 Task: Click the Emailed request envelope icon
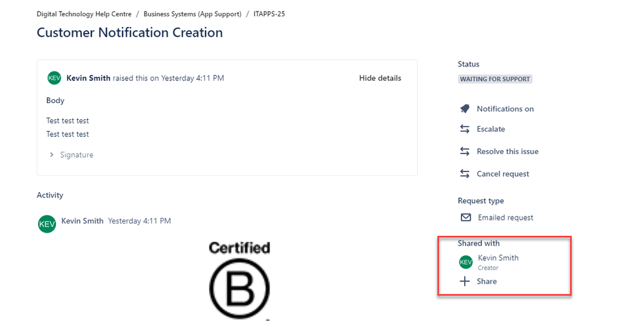pos(465,218)
